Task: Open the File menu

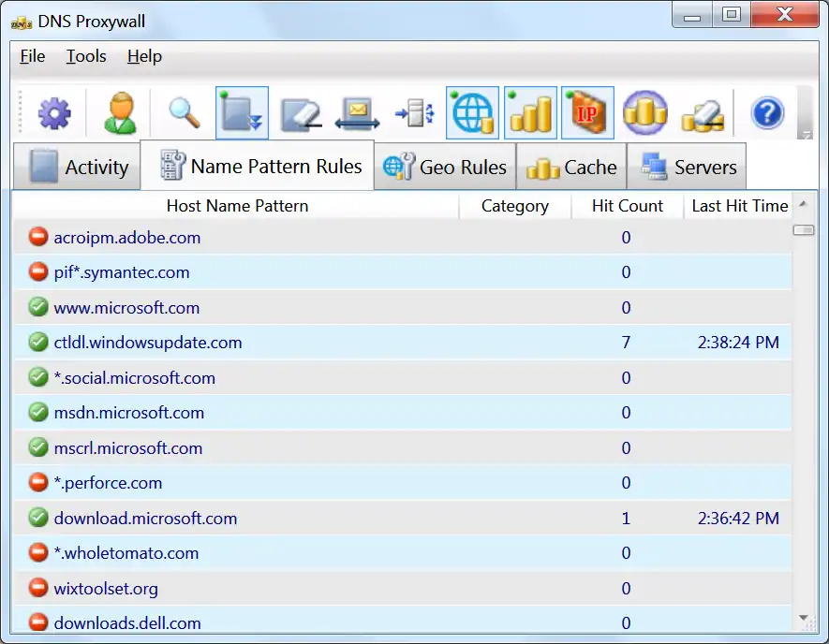Action: (x=32, y=56)
